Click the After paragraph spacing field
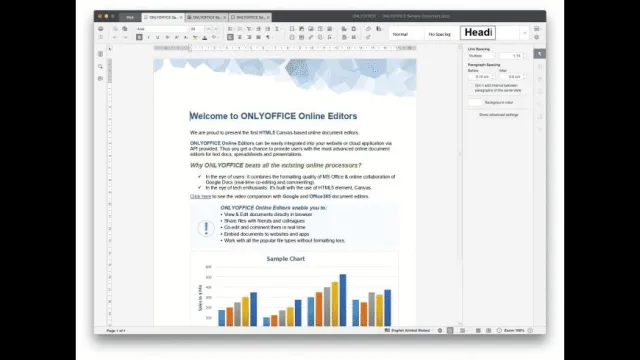This screenshot has height=360, width=640. point(513,77)
